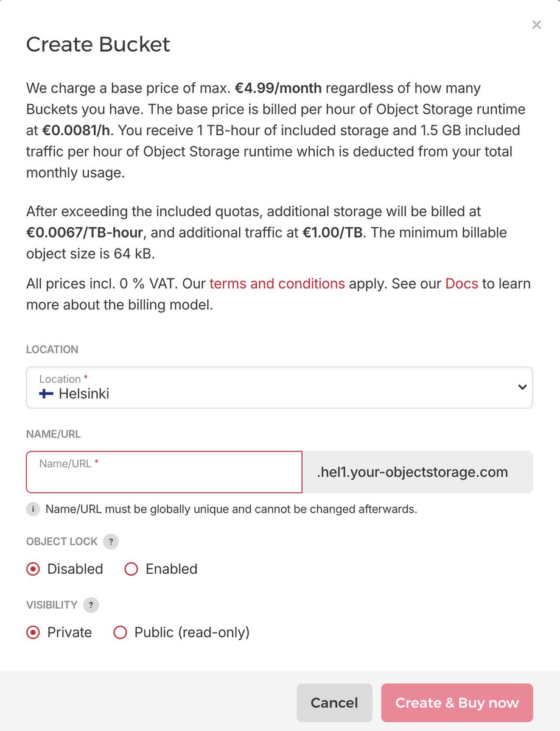Screen dimensions: 560x731
Task: Click the Location dropdown chevron arrow
Action: click(522, 387)
